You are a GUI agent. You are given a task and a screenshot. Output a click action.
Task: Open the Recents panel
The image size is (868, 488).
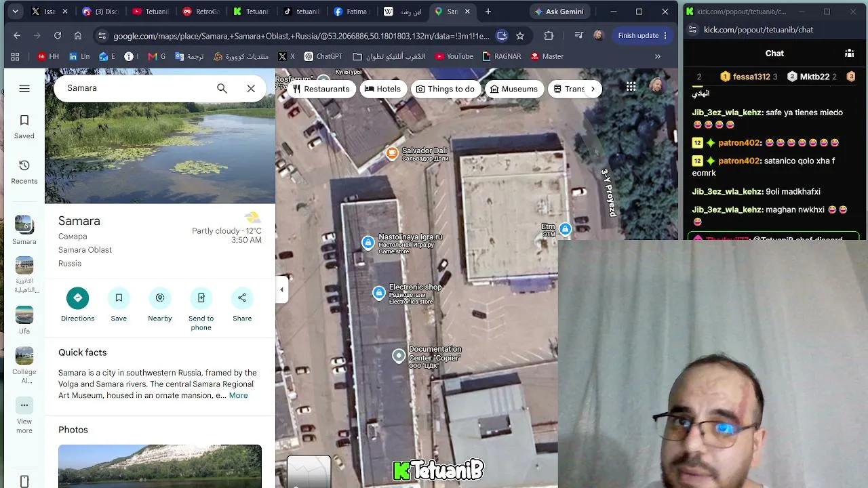(24, 171)
